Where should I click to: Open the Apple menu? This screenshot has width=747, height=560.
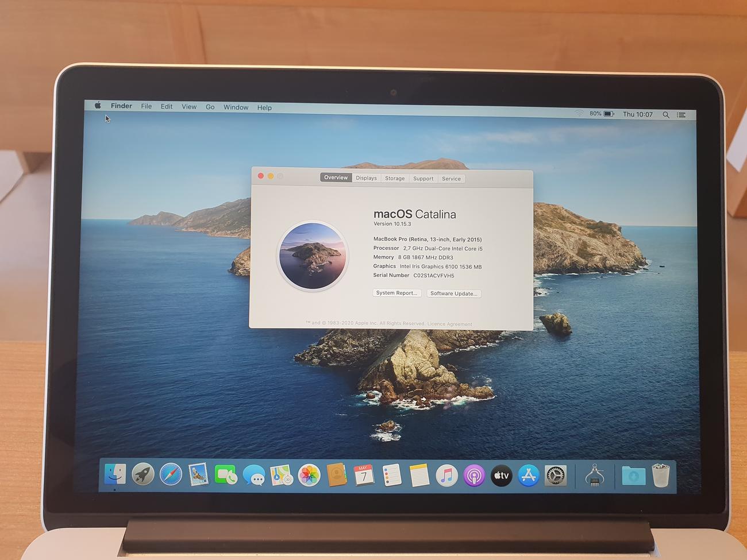pyautogui.click(x=98, y=106)
